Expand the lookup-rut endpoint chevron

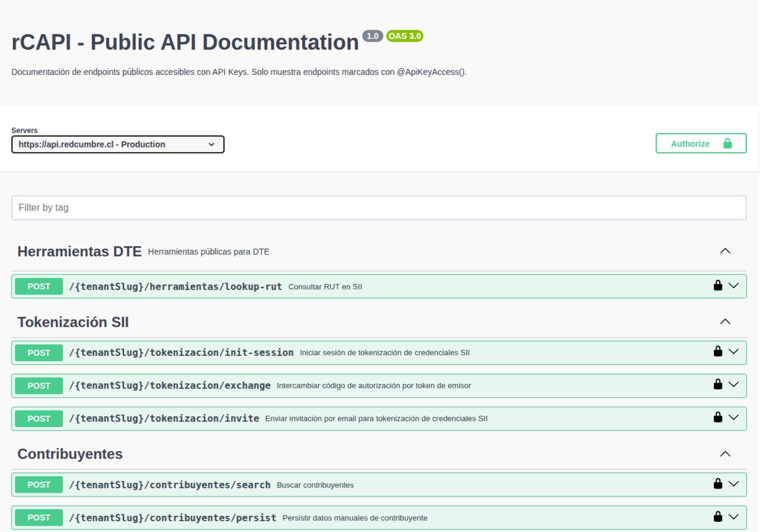pyautogui.click(x=734, y=286)
